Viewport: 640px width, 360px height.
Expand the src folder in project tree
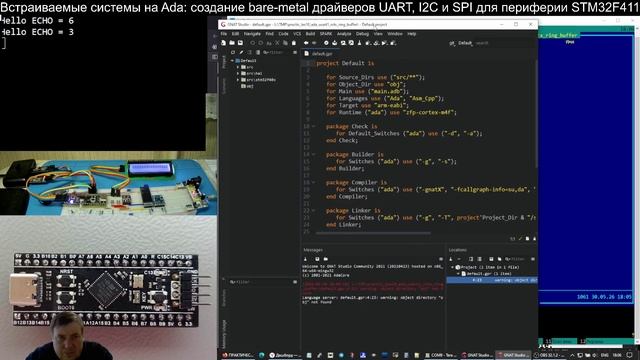pos(238,67)
